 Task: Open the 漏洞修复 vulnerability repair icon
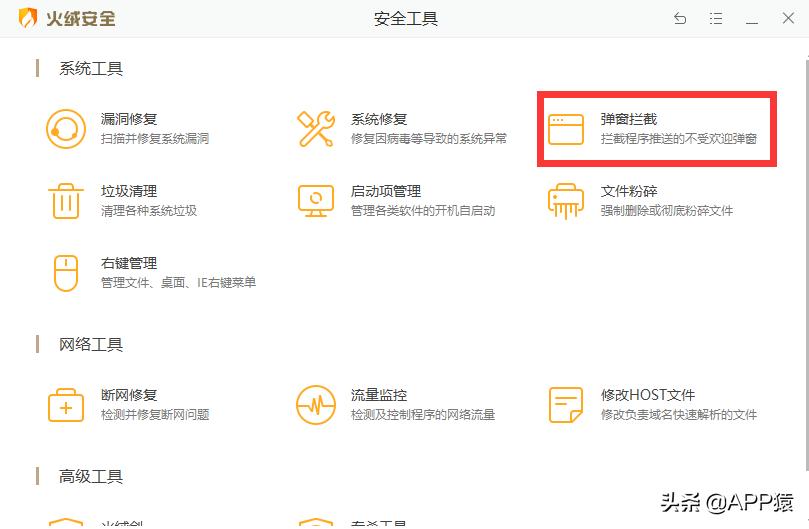coord(66,129)
